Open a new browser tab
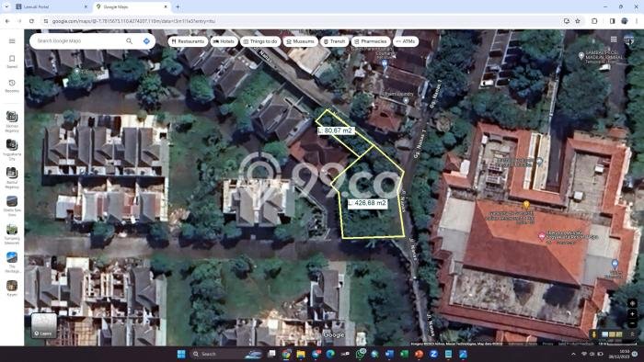644x362 pixels. pyautogui.click(x=178, y=7)
